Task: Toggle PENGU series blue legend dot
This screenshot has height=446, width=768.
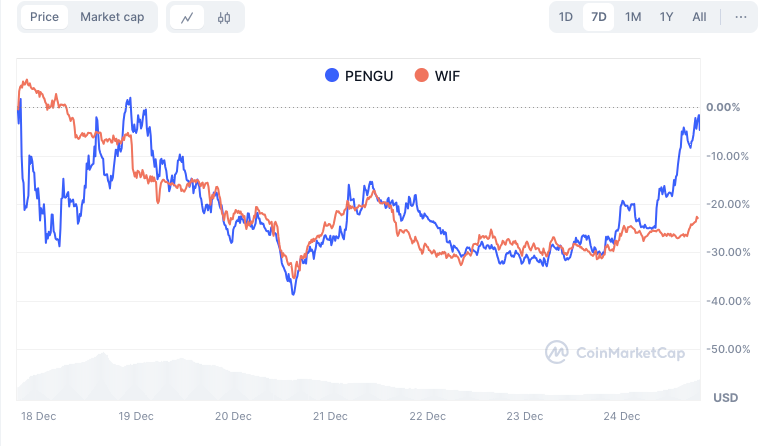Action: 332,75
